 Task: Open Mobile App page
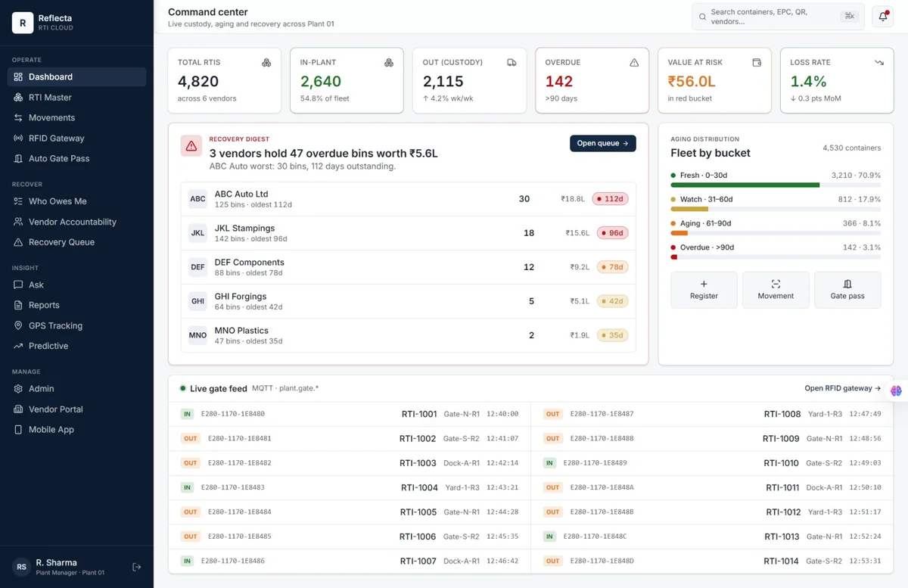(x=76, y=429)
